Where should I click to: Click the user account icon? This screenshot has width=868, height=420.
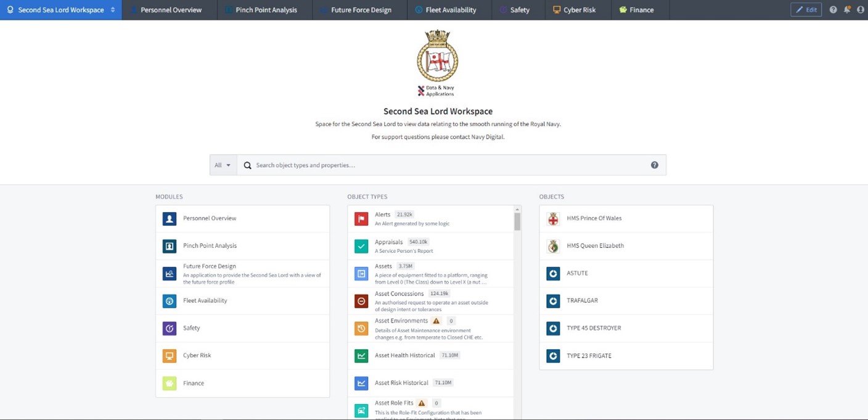[x=861, y=10]
